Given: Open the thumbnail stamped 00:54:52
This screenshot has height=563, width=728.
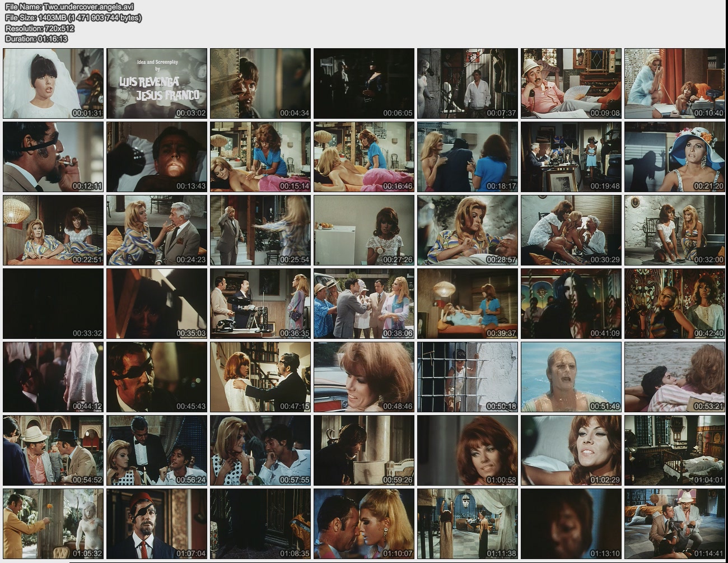Looking at the screenshot, I should point(53,450).
